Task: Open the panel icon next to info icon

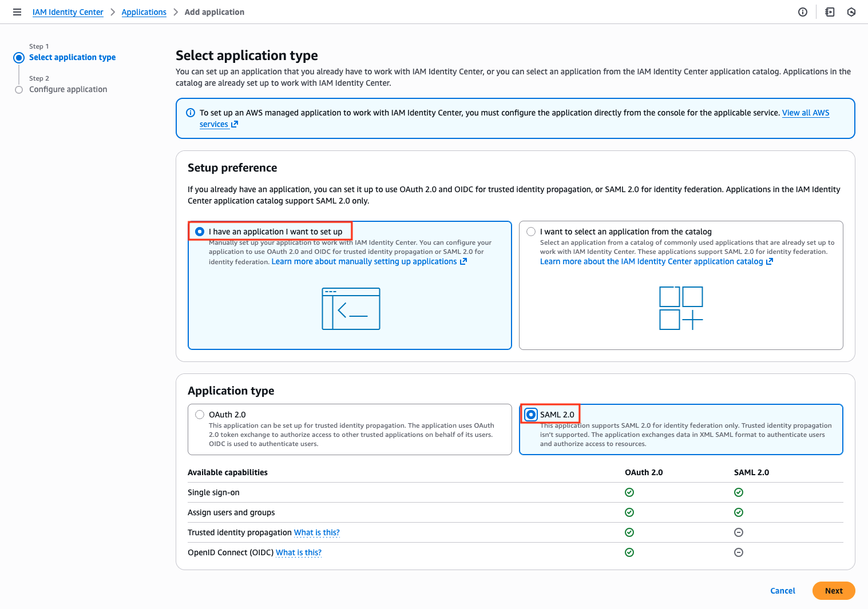Action: [830, 12]
